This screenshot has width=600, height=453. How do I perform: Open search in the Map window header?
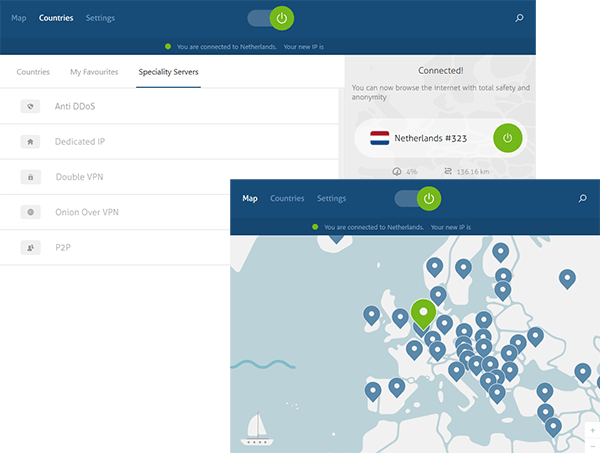pyautogui.click(x=582, y=198)
